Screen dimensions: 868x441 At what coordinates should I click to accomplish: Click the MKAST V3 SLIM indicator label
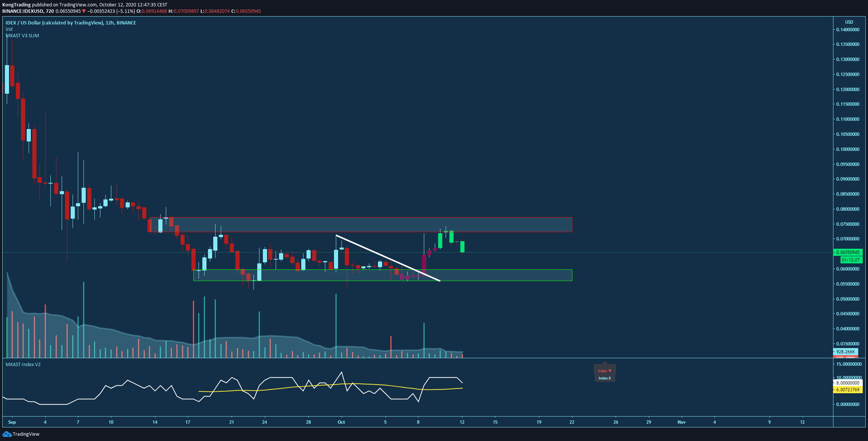[x=22, y=36]
